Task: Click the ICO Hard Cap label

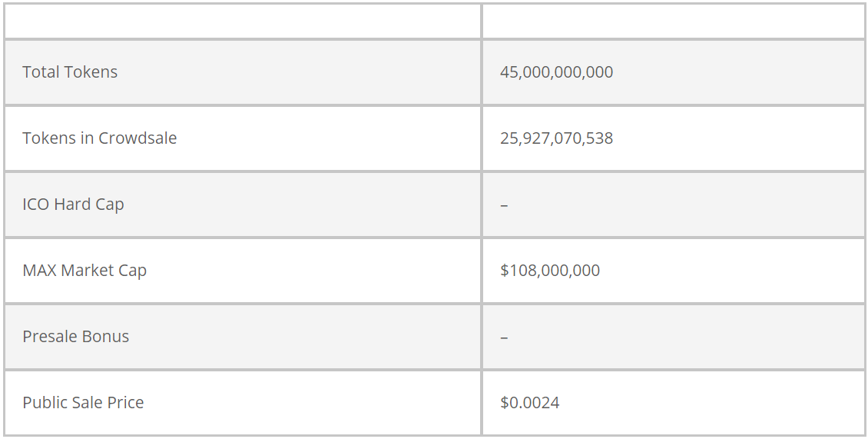Action: tap(73, 204)
